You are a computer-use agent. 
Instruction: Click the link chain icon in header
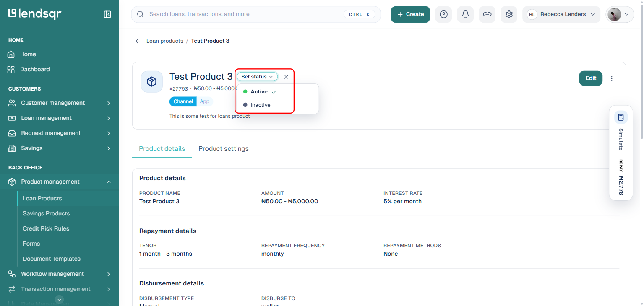point(487,14)
